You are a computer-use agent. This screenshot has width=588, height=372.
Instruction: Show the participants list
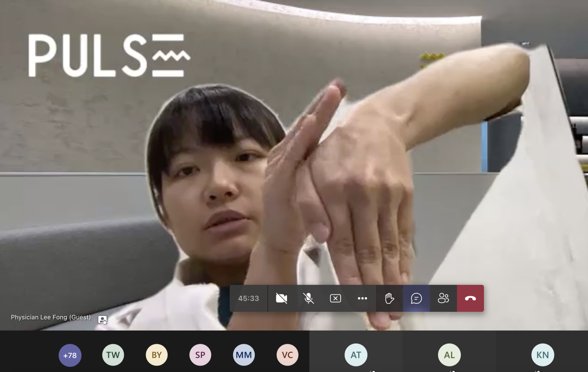coord(443,298)
